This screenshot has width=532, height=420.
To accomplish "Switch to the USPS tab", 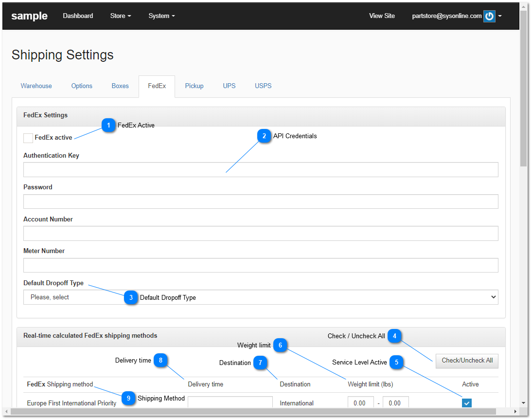I will [263, 86].
